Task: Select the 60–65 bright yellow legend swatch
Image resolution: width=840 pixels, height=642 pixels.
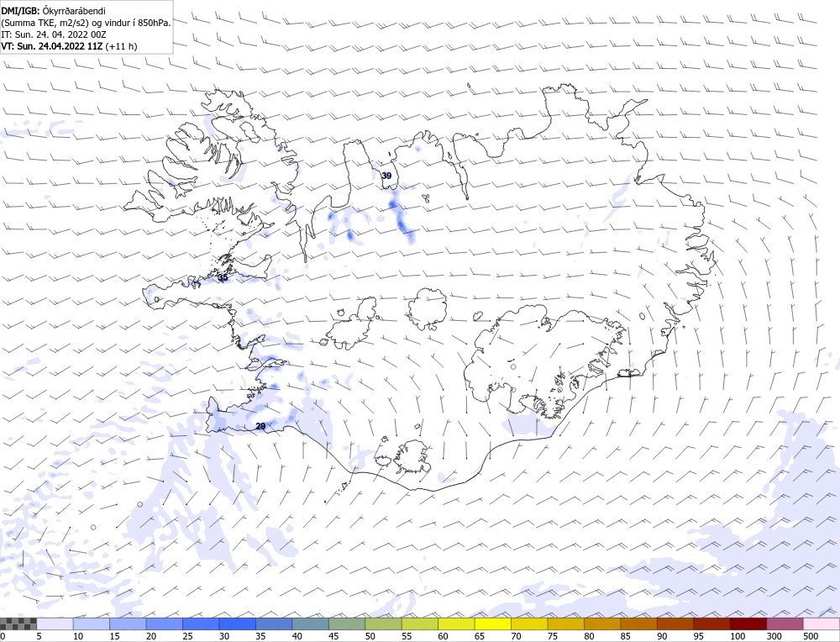Action: click(456, 624)
